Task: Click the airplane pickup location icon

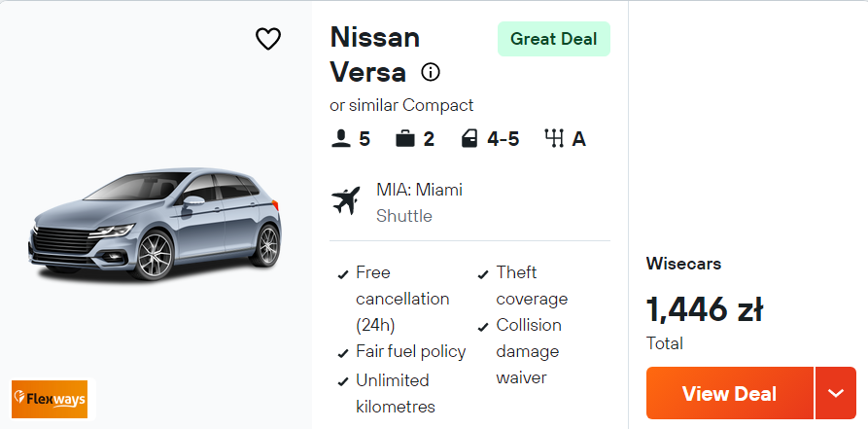Action: pyautogui.click(x=345, y=201)
